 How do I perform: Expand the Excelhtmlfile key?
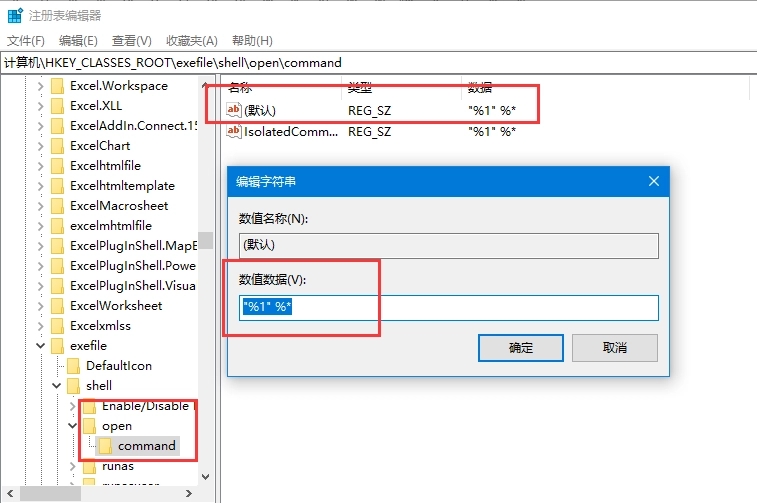coord(41,166)
